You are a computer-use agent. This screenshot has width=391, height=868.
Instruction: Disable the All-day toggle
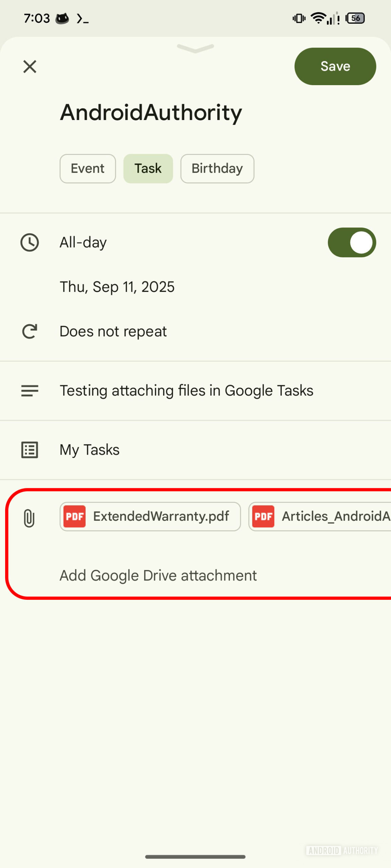click(351, 242)
